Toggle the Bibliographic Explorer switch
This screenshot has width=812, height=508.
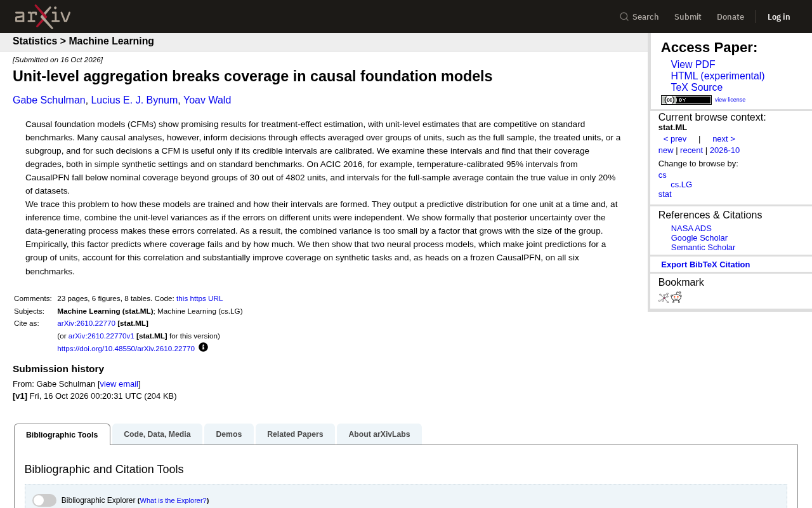[x=44, y=500]
